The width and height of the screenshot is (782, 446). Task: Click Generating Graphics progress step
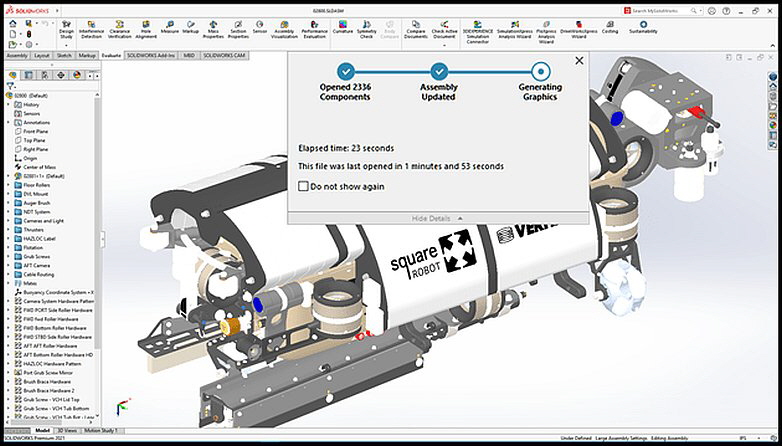coord(540,82)
